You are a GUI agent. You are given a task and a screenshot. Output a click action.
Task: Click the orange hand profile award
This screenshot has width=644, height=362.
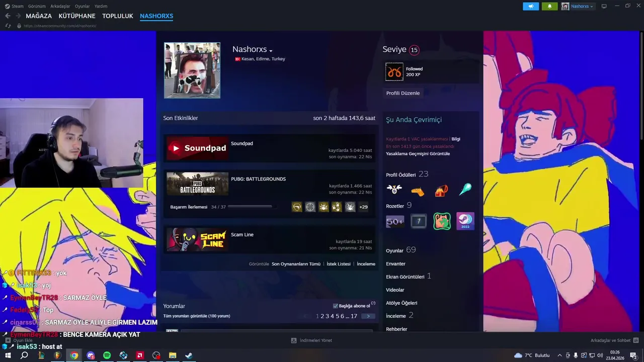(x=418, y=191)
